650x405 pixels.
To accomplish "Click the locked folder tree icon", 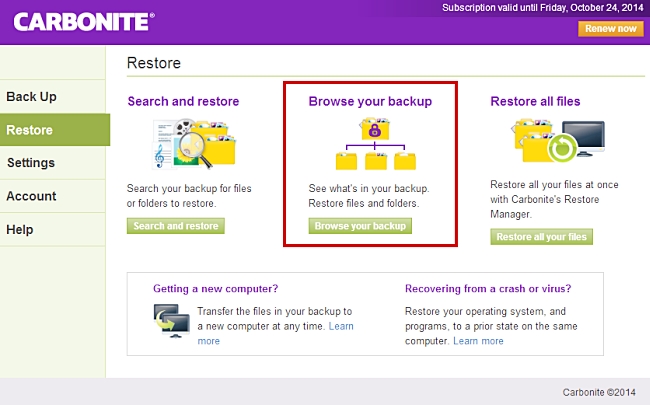I will coord(376,144).
